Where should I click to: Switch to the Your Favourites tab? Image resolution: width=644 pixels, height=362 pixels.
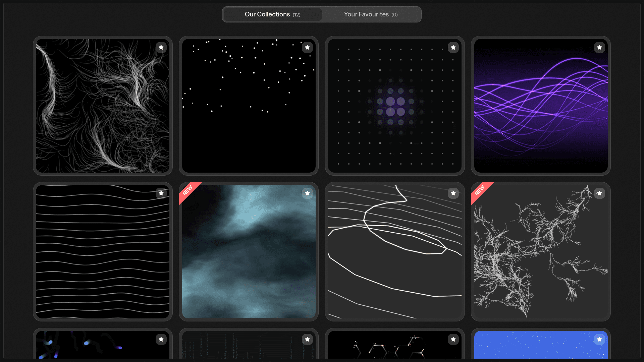371,14
